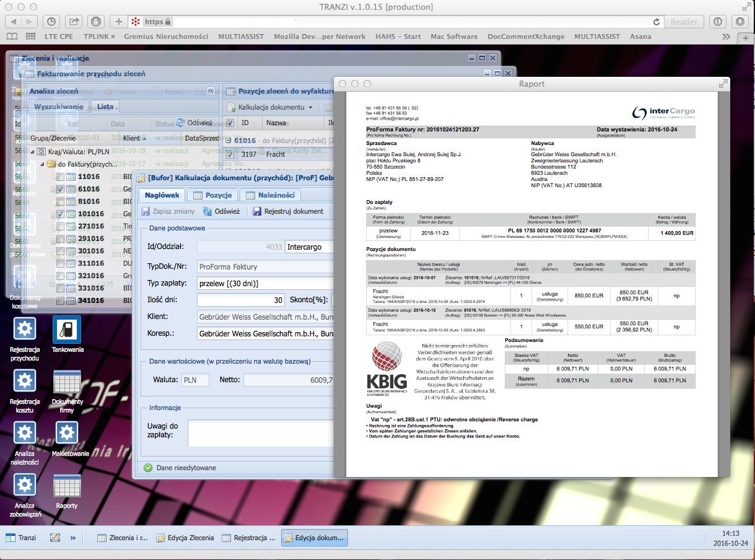Select the Wyszukiwanie tab
Image resolution: width=755 pixels, height=560 pixels.
pos(59,107)
